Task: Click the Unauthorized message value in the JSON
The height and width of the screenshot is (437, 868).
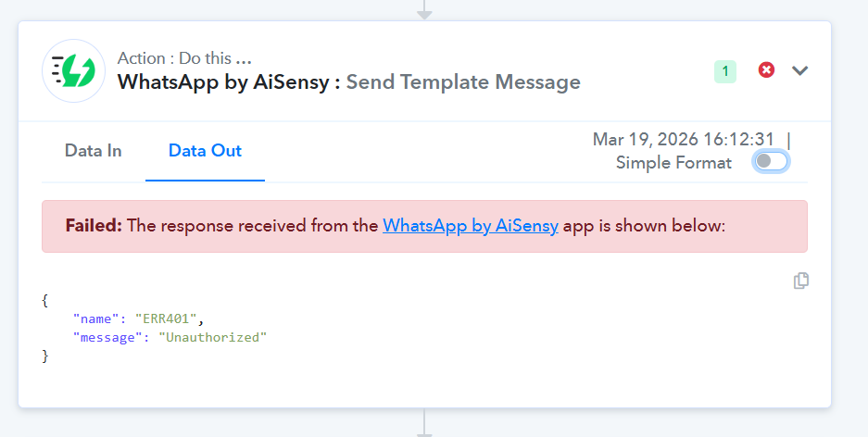Action: [212, 337]
